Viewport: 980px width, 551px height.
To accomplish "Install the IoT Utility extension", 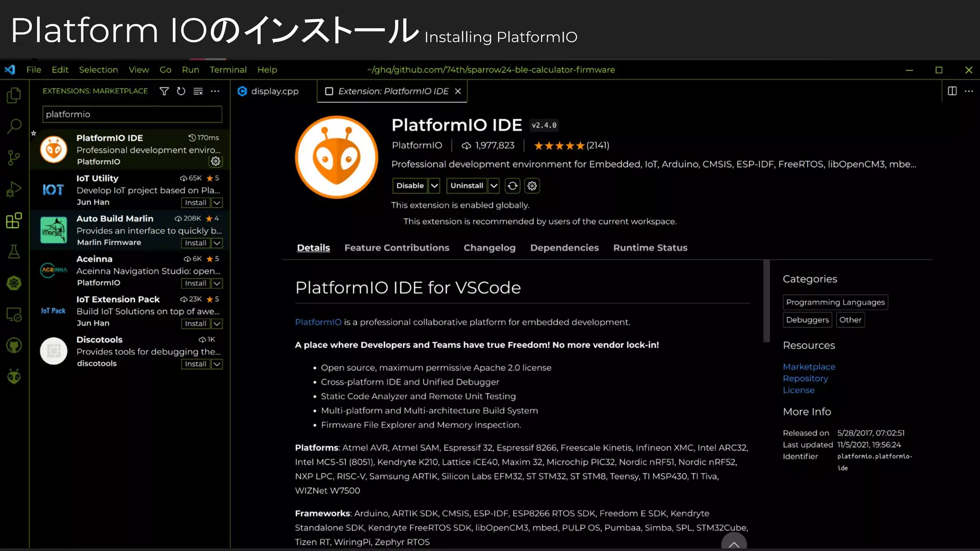I will (x=196, y=203).
